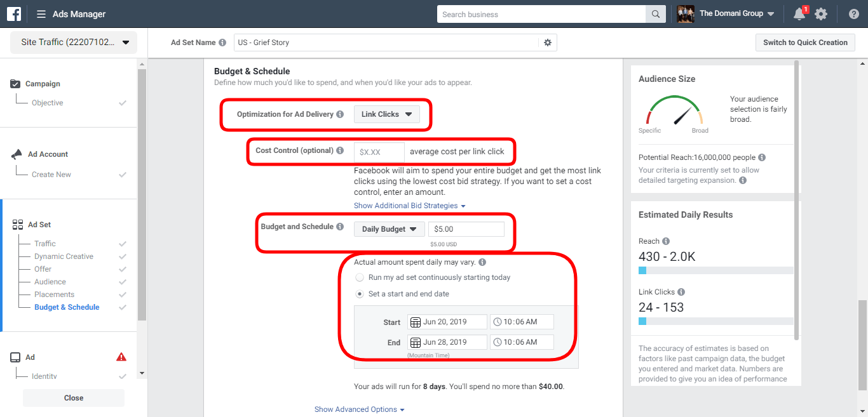The image size is (868, 417).
Task: Open the Start date calendar icon
Action: (416, 322)
